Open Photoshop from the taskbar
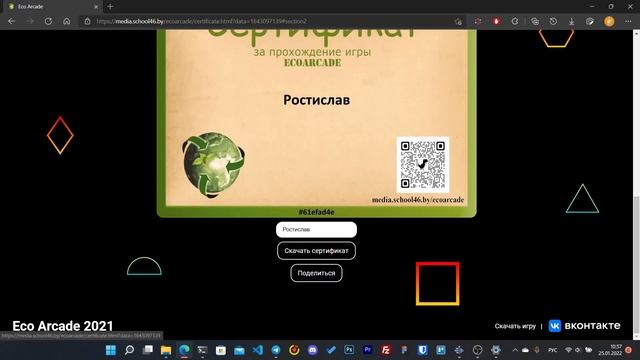This screenshot has width=640, height=360. coord(349,350)
